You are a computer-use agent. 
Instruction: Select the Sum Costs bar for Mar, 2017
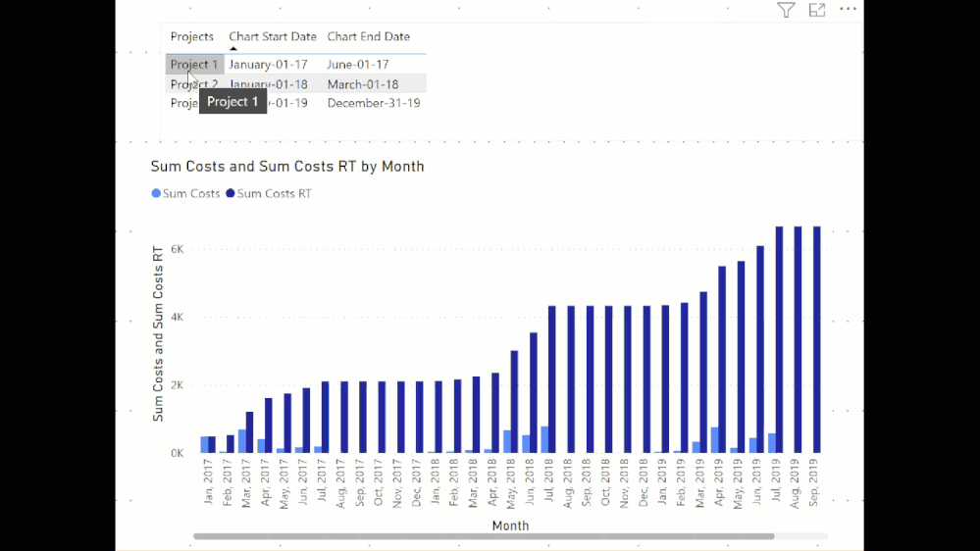pos(242,441)
